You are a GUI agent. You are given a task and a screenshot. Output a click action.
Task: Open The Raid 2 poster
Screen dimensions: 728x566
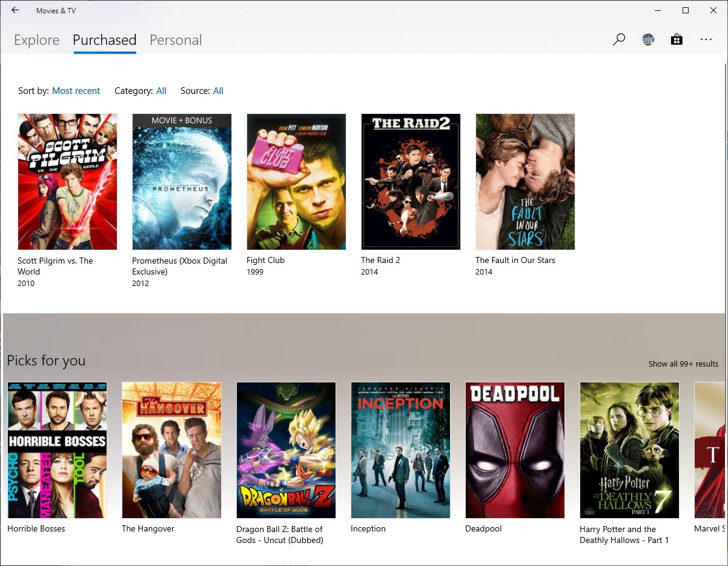(411, 182)
